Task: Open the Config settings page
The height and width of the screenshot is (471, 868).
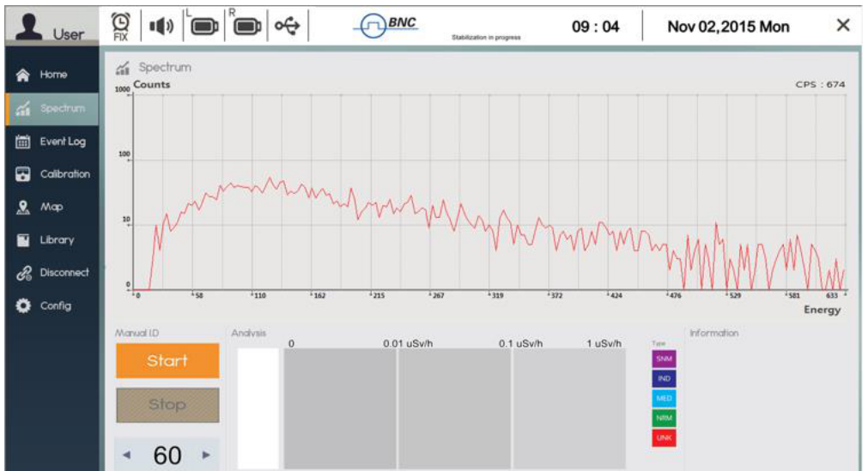Action: 52,305
